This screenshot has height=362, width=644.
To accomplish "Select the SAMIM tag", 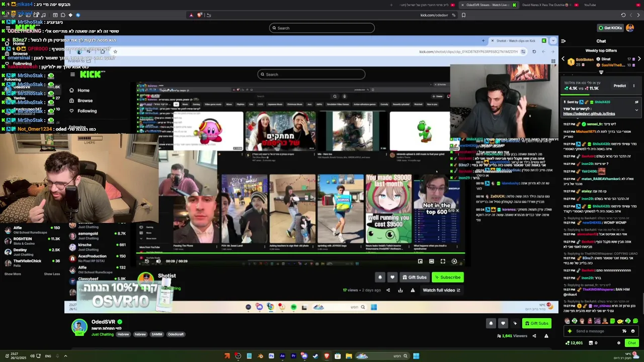I will (157, 334).
